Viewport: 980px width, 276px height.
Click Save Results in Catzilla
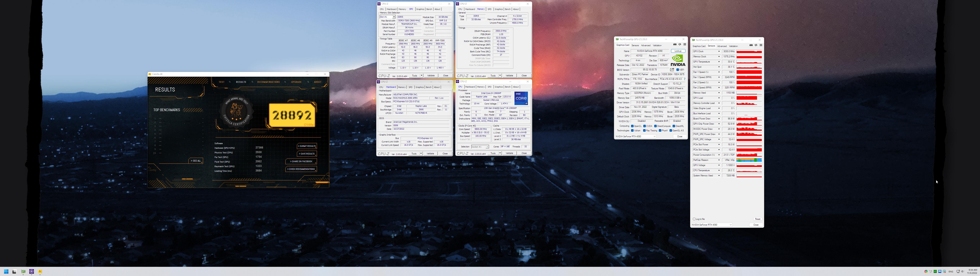(x=307, y=154)
